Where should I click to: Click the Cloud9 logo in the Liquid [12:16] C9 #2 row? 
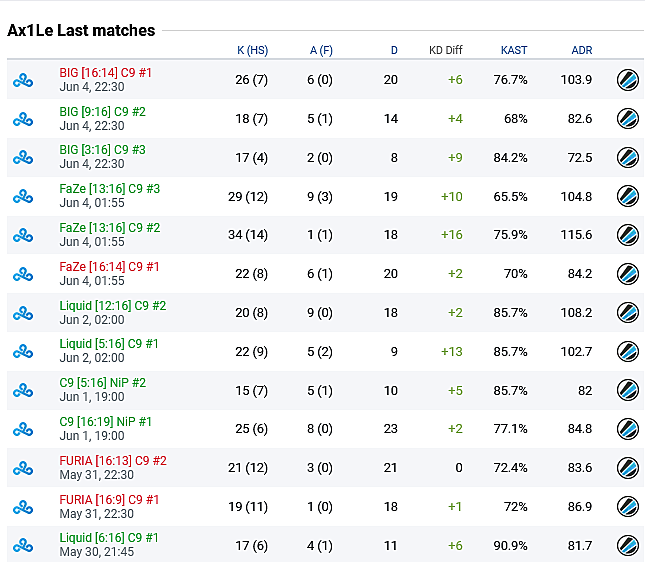coord(23,313)
